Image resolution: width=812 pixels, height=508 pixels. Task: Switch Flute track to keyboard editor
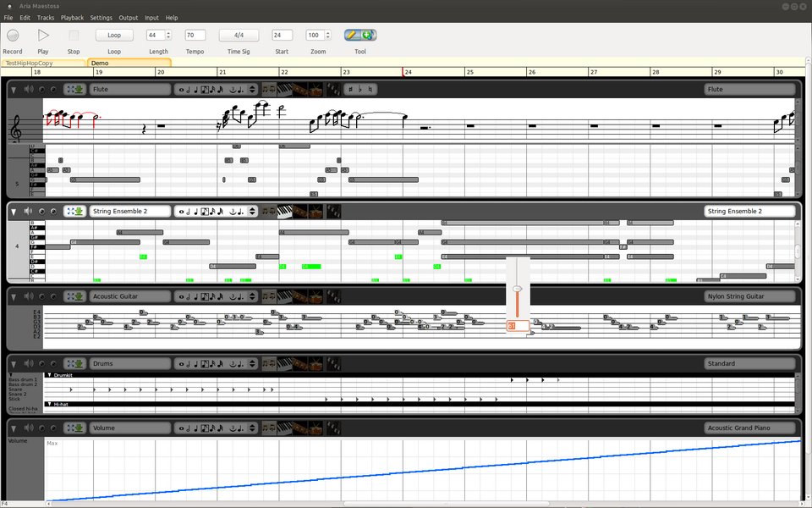(284, 89)
